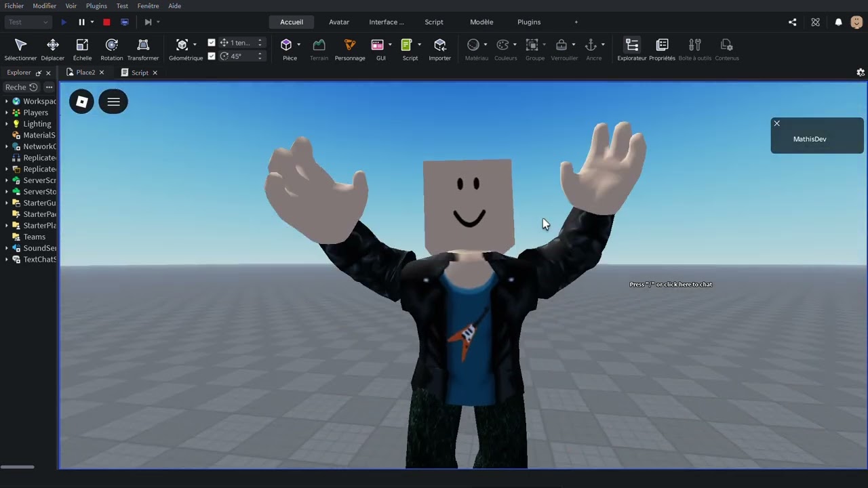Open the Matériau picker

(x=473, y=45)
